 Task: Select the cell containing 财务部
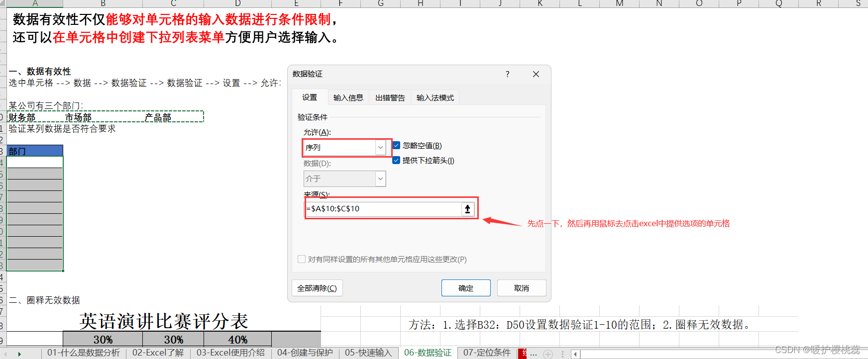35,117
